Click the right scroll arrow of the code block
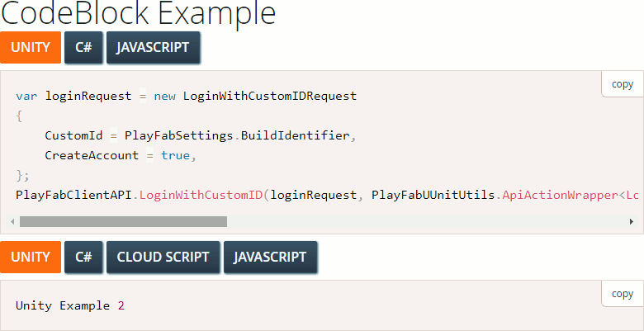 click(x=632, y=222)
